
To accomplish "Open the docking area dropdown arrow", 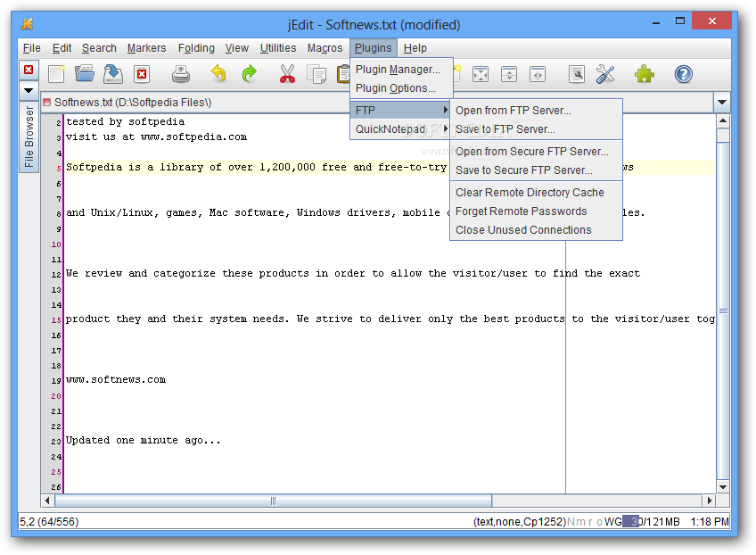I will (29, 90).
